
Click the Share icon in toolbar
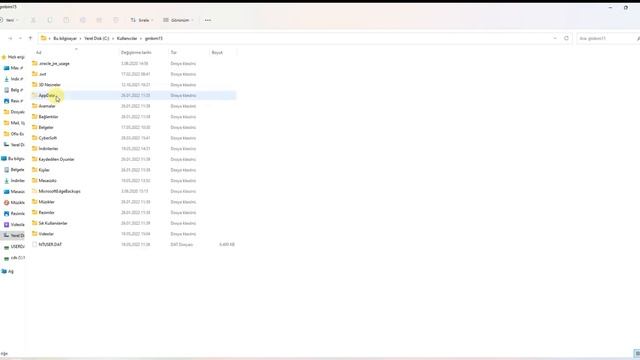pos(99,20)
